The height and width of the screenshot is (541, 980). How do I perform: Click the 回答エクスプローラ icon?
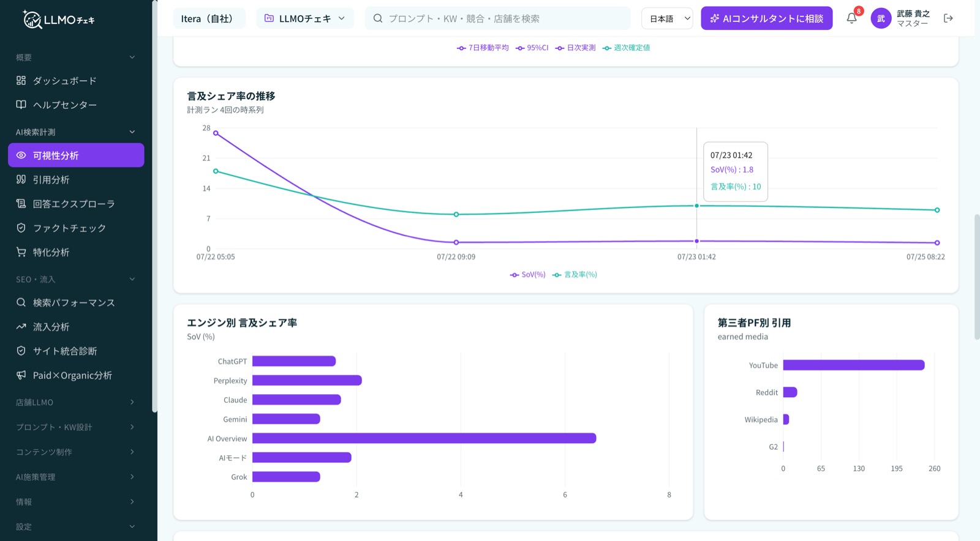point(21,204)
